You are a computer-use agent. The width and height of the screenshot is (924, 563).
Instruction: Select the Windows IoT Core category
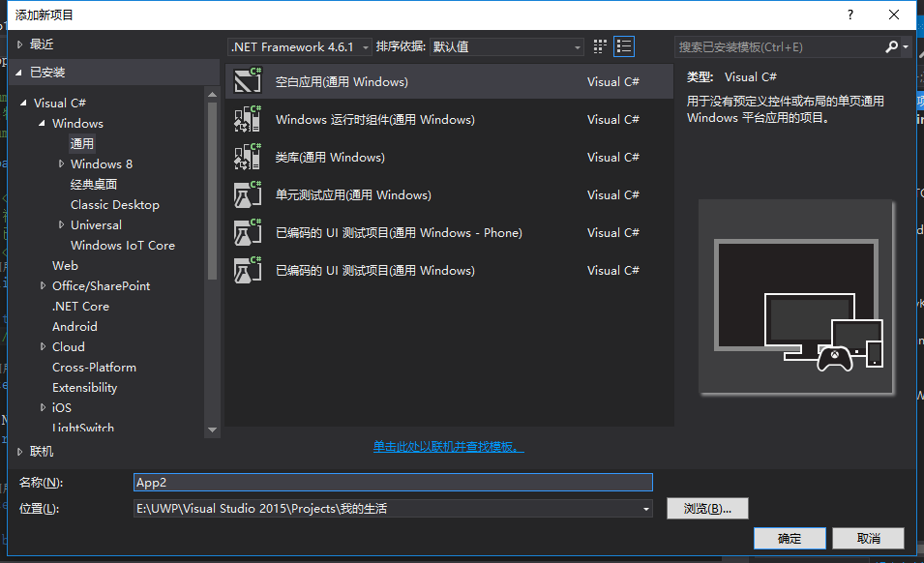coord(123,245)
